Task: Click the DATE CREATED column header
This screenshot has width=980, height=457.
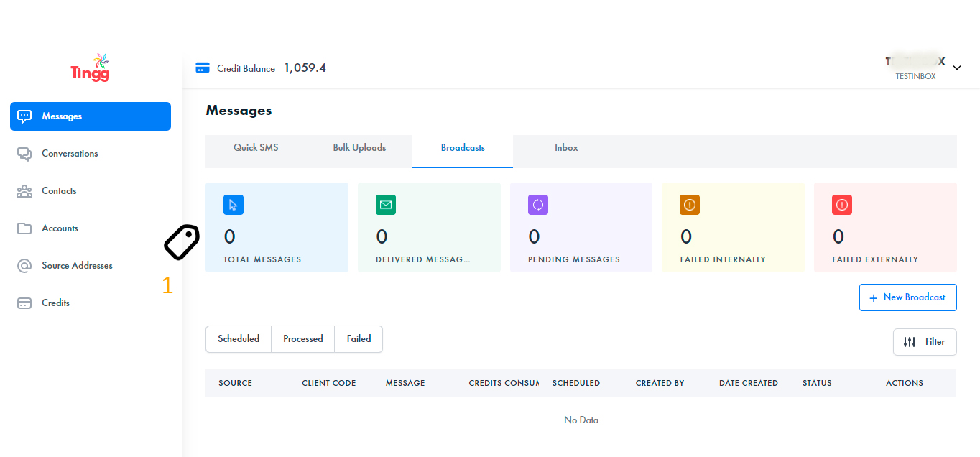Action: point(749,383)
